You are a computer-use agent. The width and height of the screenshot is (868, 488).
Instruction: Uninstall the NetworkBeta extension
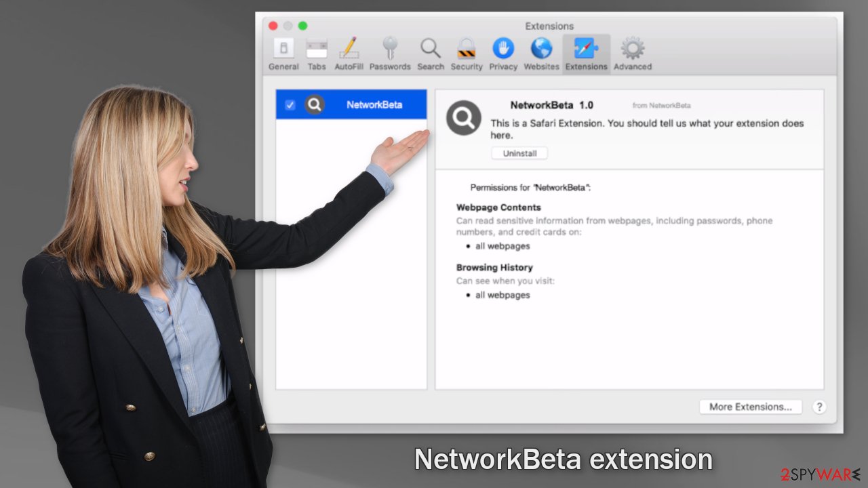tap(519, 153)
